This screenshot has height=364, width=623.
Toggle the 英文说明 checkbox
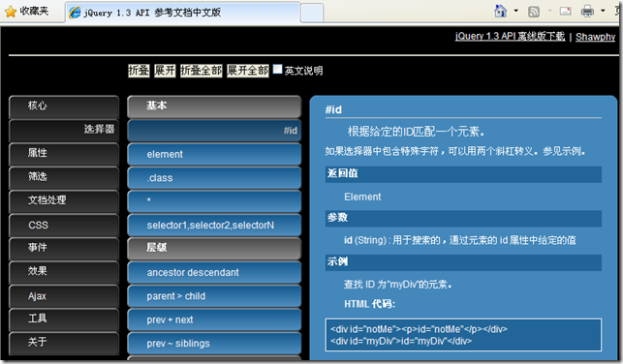277,70
